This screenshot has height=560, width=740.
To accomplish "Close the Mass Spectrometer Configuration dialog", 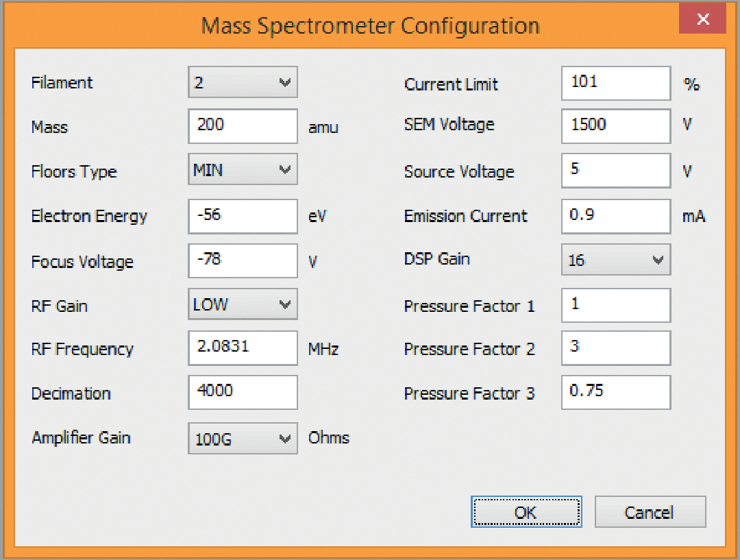I will pyautogui.click(x=702, y=19).
